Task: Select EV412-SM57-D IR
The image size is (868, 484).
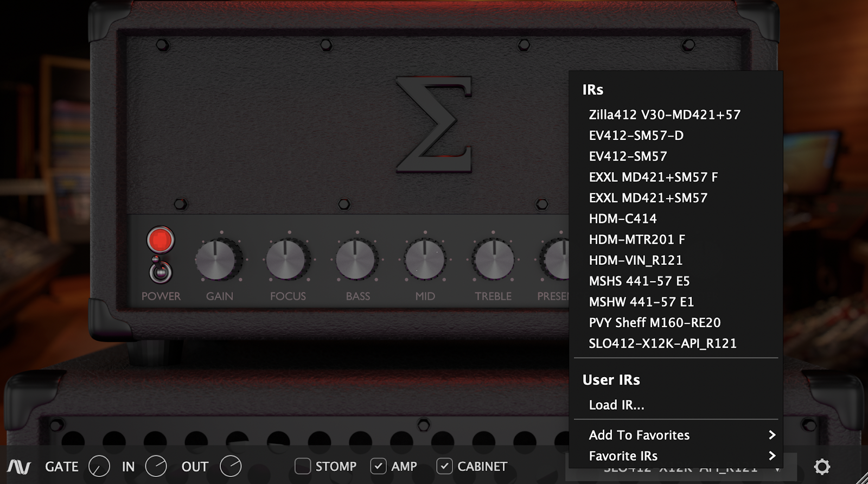Action: point(675,135)
